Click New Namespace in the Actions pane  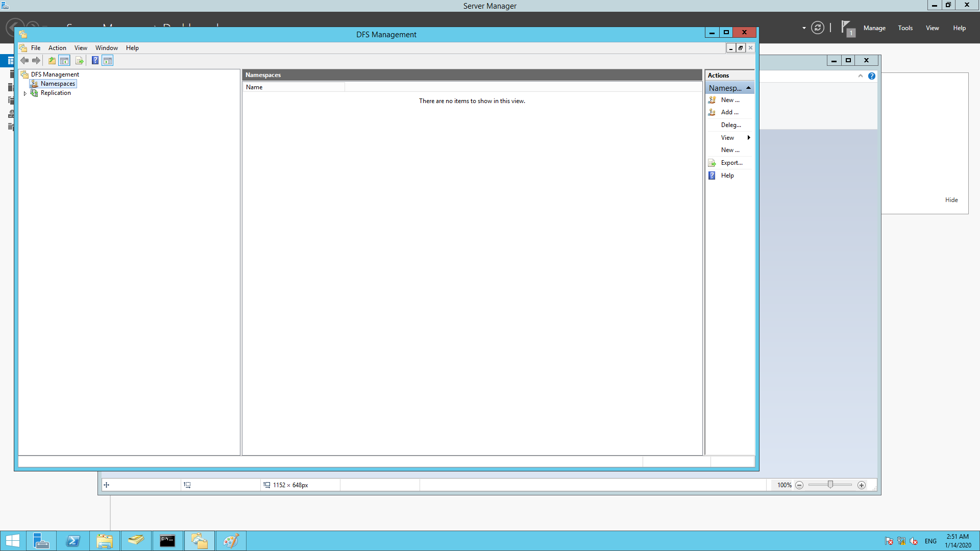[729, 99]
